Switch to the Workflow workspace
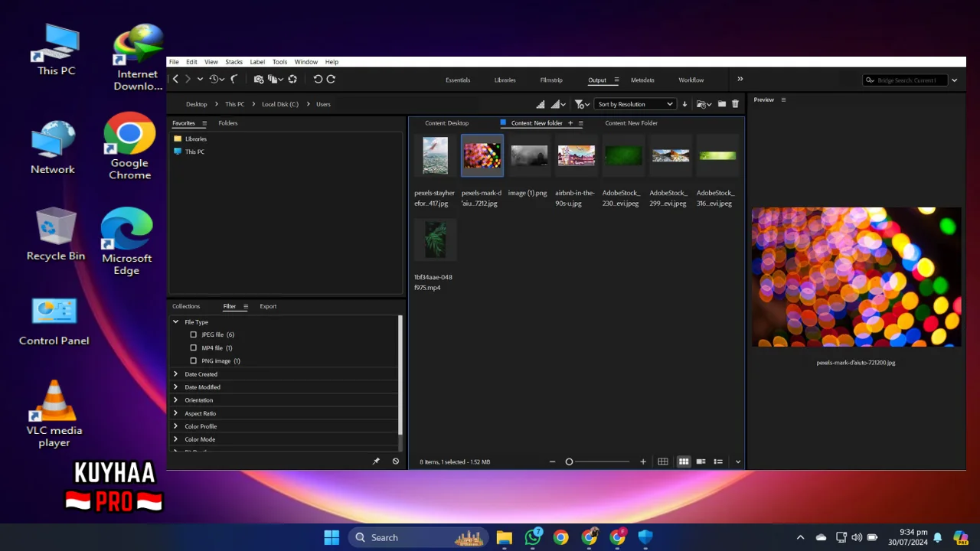 point(691,80)
